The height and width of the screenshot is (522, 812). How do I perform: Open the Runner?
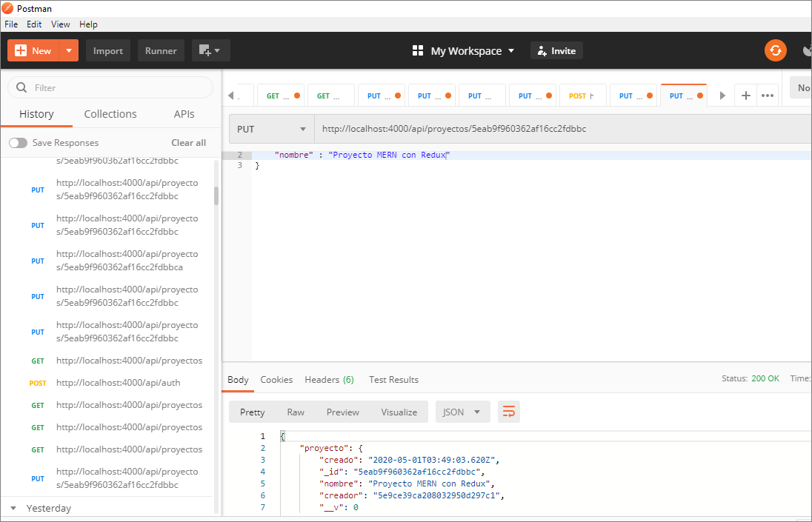click(161, 50)
